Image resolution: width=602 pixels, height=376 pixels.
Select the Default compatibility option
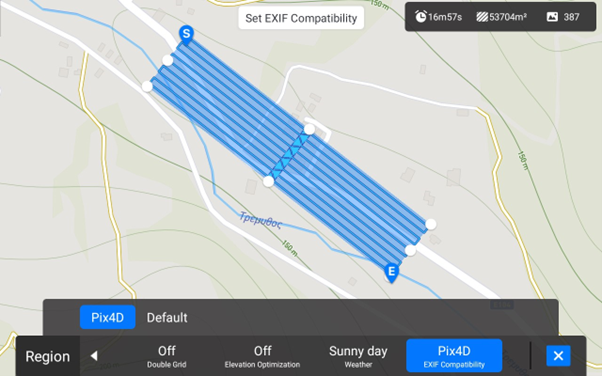click(x=167, y=318)
